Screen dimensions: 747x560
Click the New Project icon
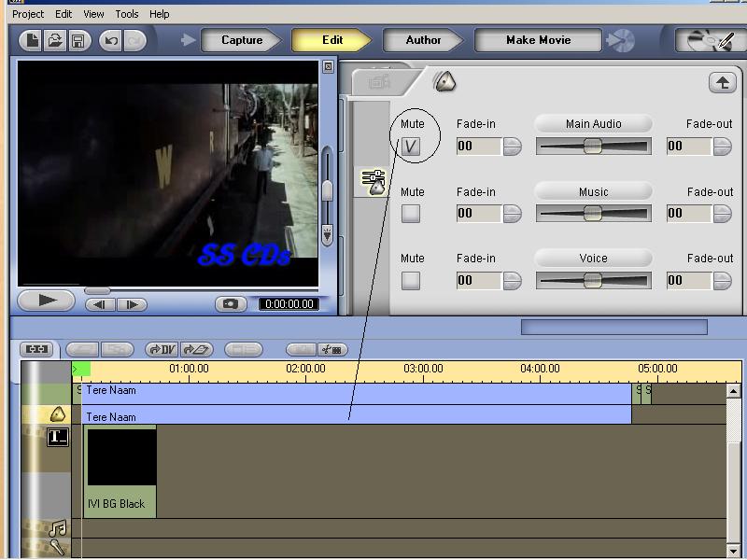(x=32, y=40)
